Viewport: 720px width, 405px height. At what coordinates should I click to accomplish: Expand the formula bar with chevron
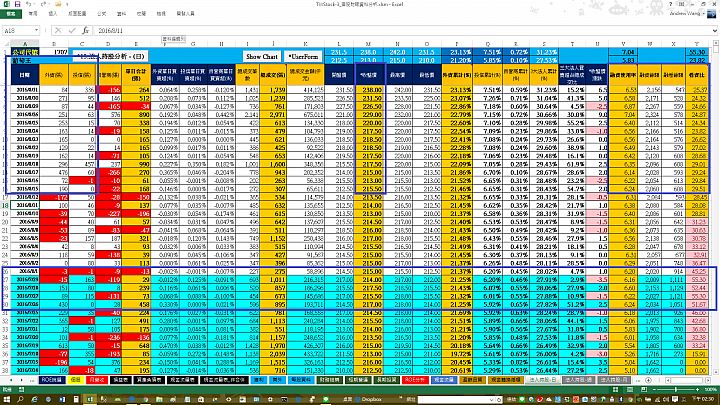[714, 30]
